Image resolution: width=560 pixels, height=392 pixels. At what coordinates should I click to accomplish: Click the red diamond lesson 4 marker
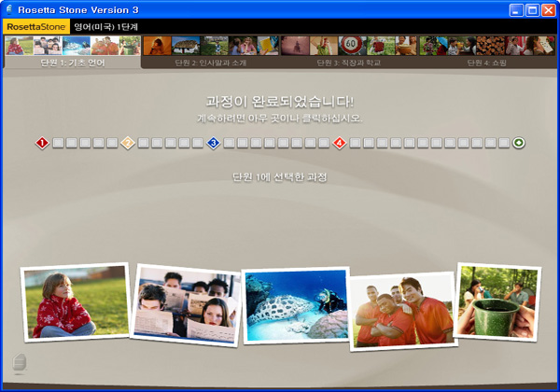[340, 143]
